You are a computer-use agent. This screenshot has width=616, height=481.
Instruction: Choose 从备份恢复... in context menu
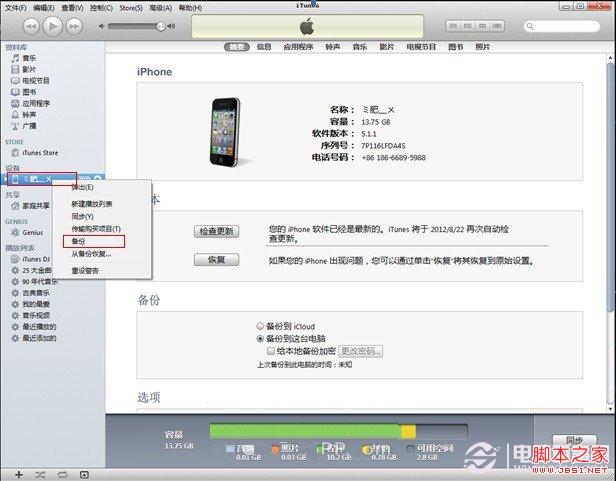point(91,254)
